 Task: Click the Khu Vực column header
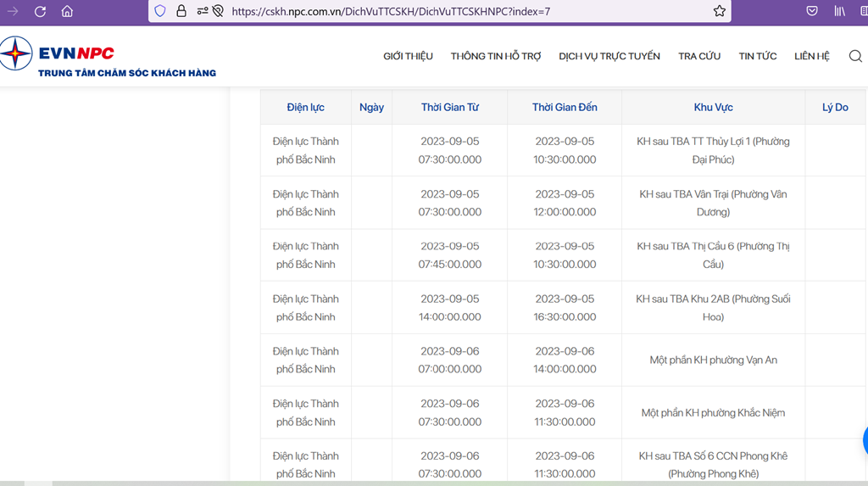(x=713, y=108)
